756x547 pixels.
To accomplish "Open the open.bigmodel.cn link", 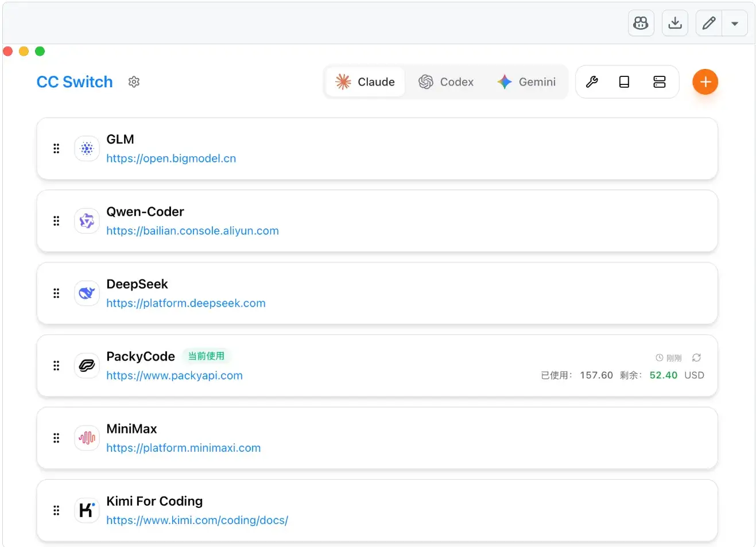I will (x=171, y=158).
